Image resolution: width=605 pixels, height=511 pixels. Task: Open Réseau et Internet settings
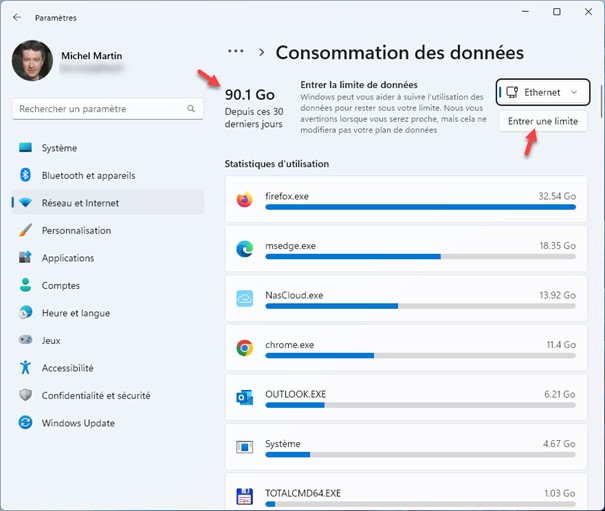click(80, 203)
